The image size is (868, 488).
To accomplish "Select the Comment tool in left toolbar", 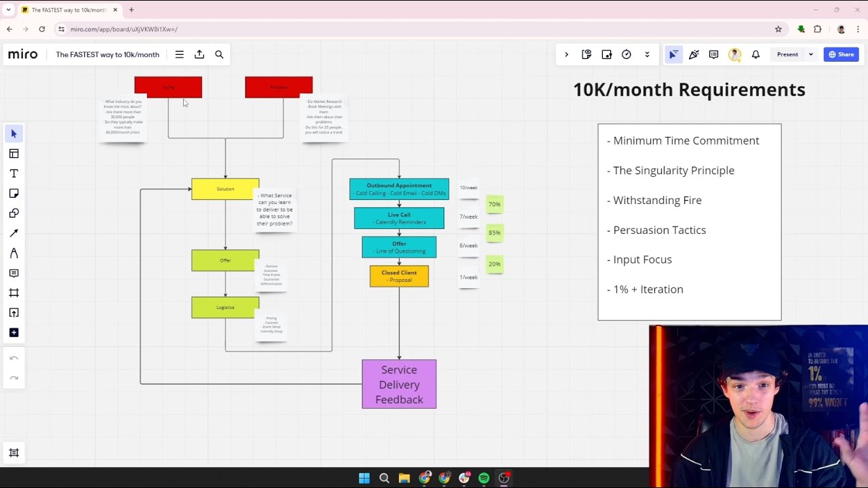I will (14, 272).
